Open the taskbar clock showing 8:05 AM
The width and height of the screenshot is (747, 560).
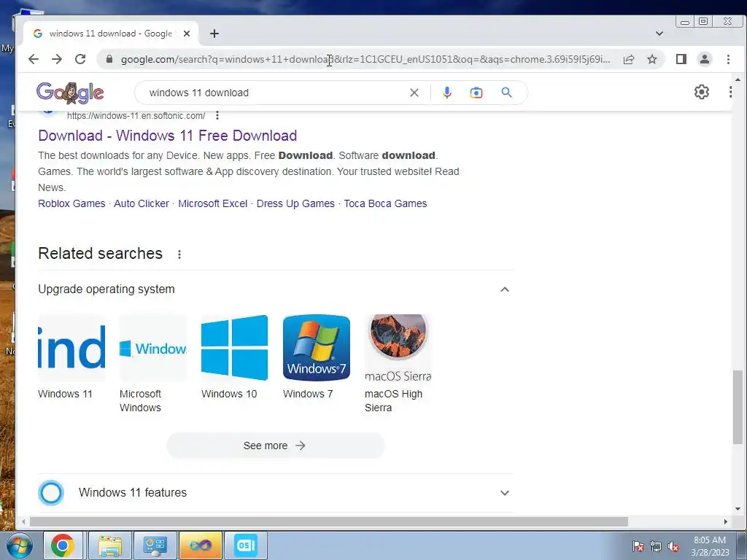[x=710, y=546]
